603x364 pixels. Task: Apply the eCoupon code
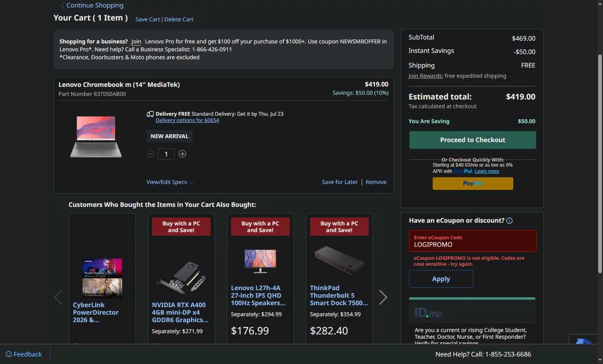pyautogui.click(x=441, y=279)
